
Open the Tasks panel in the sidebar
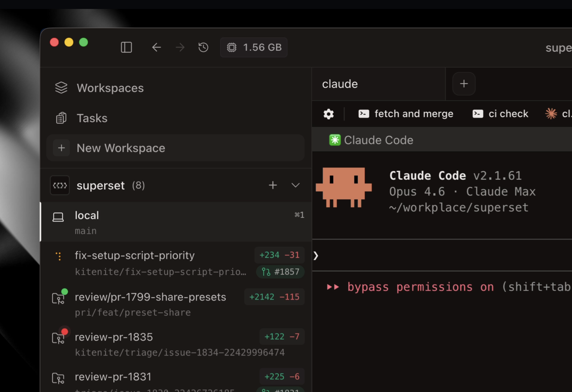pyautogui.click(x=92, y=118)
